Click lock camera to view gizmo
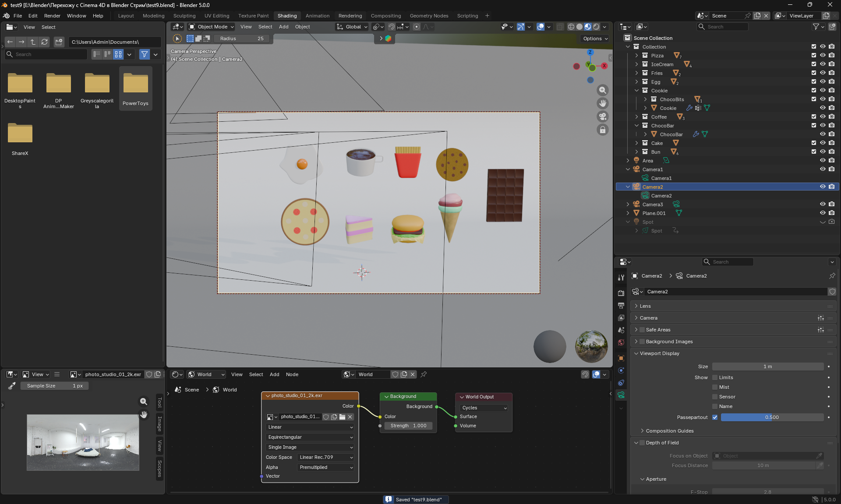 coord(603,130)
